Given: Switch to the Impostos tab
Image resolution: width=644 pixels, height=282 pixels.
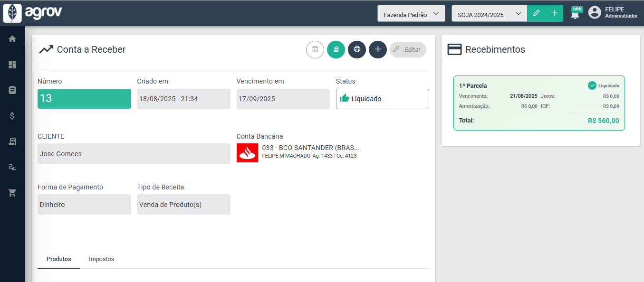Looking at the screenshot, I should (101, 259).
